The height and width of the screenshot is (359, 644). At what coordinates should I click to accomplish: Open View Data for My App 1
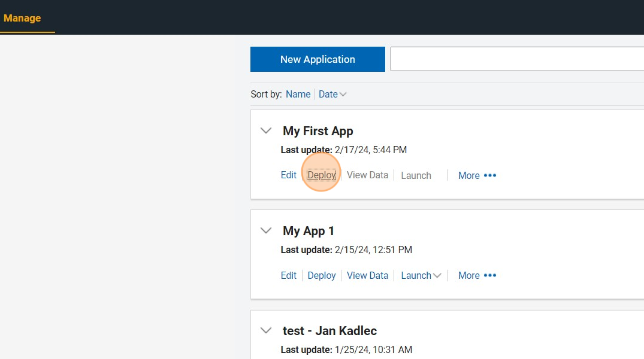[x=367, y=275]
